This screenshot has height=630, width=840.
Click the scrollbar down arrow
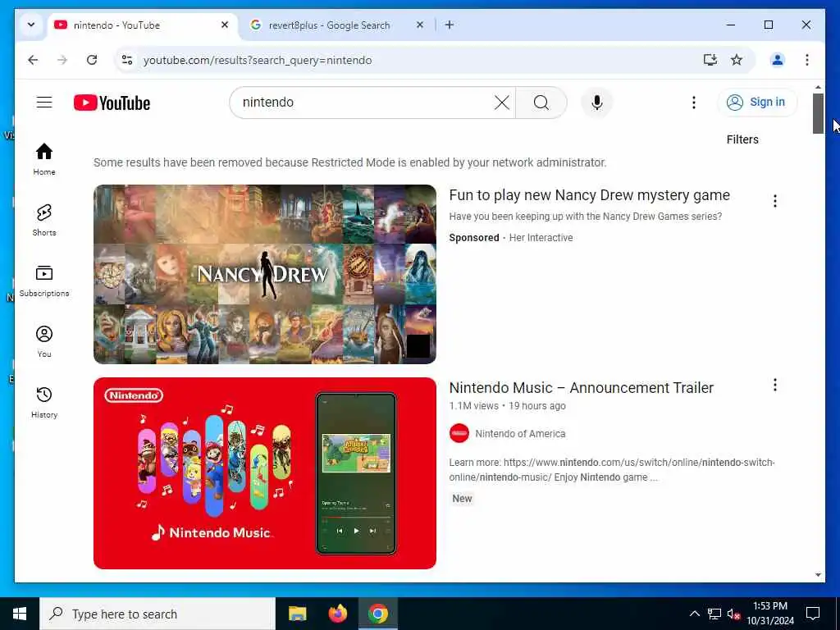(x=818, y=575)
